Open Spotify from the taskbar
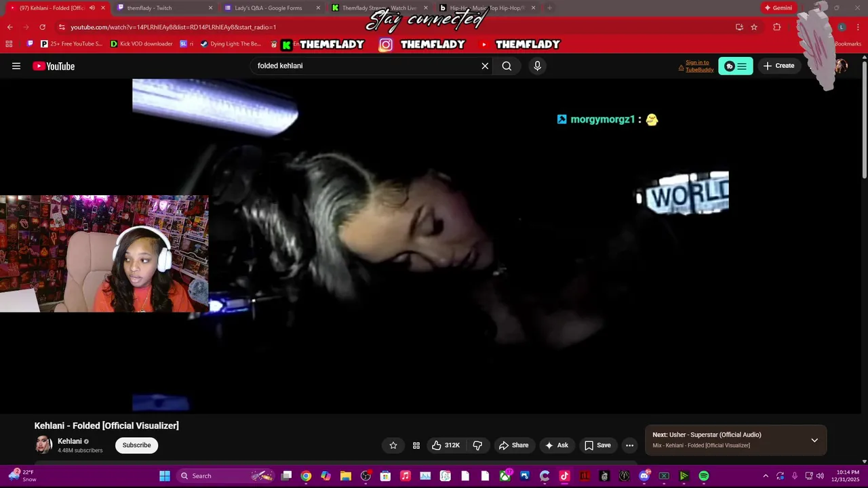The width and height of the screenshot is (868, 488). coord(704,476)
